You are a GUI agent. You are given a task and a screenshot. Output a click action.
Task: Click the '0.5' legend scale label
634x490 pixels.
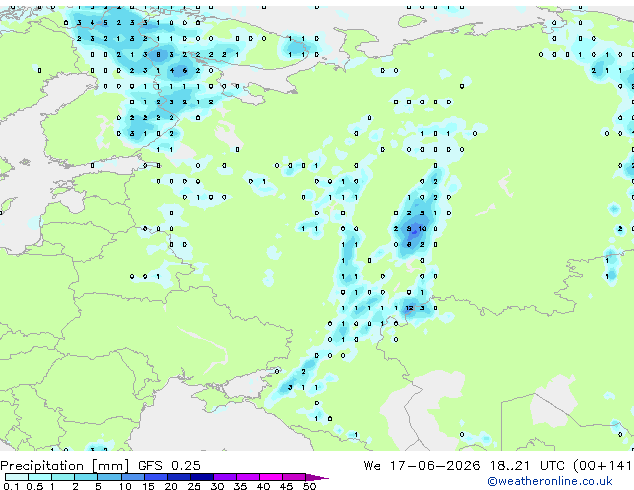(34, 486)
